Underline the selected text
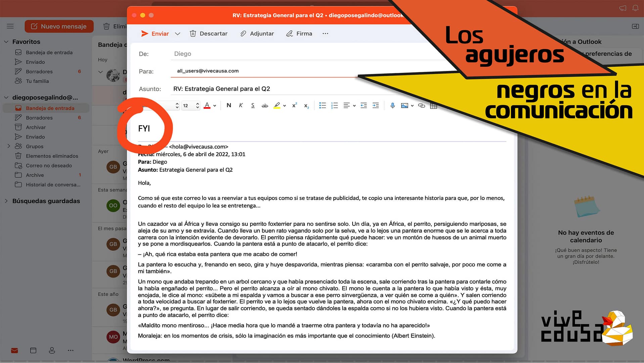This screenshot has width=644, height=363. click(252, 105)
